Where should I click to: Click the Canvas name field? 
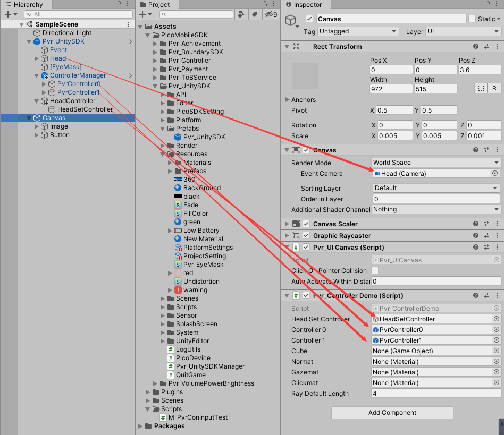pos(391,19)
